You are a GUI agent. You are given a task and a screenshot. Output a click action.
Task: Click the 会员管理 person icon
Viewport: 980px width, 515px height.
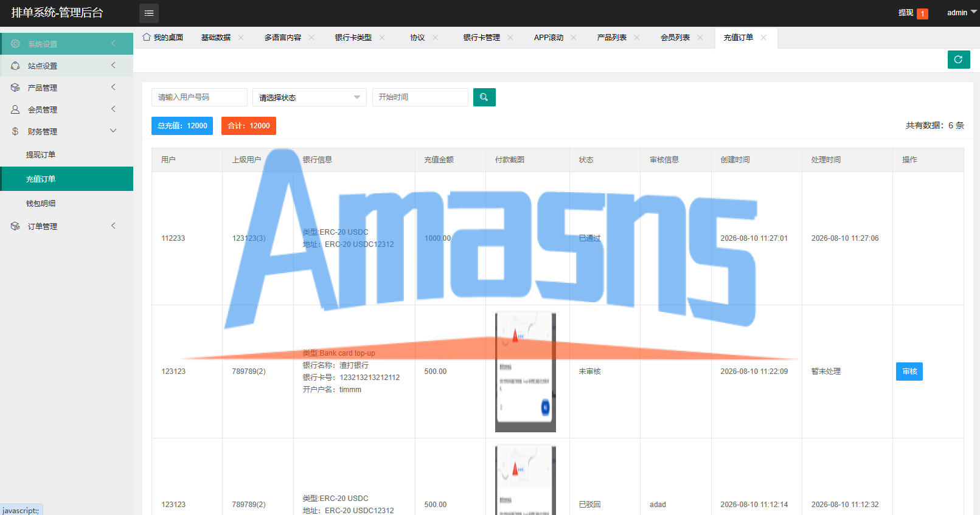pos(15,109)
